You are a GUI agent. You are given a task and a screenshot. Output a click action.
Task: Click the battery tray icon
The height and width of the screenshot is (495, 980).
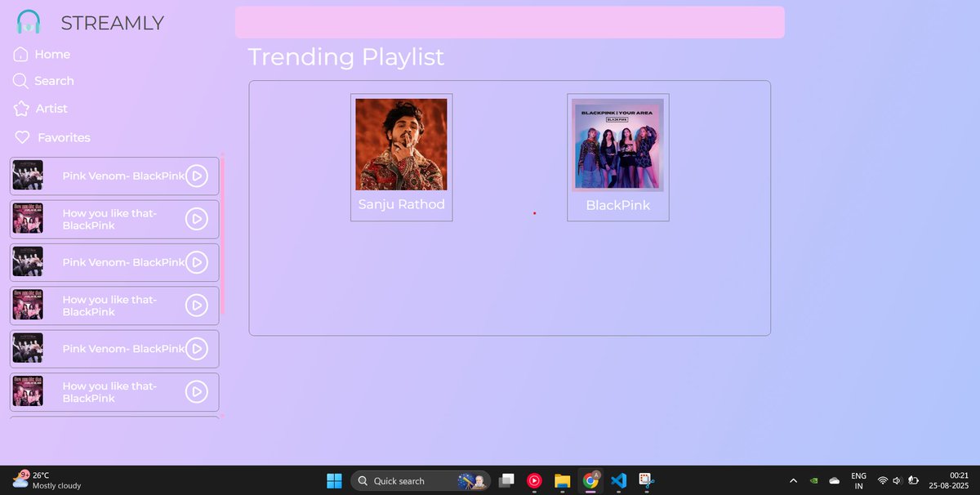(913, 480)
